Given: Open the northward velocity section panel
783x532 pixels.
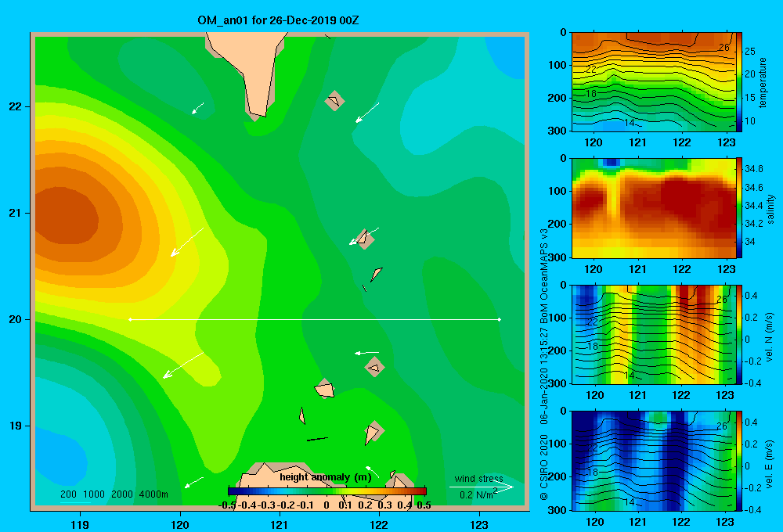Looking at the screenshot, I should [x=653, y=334].
